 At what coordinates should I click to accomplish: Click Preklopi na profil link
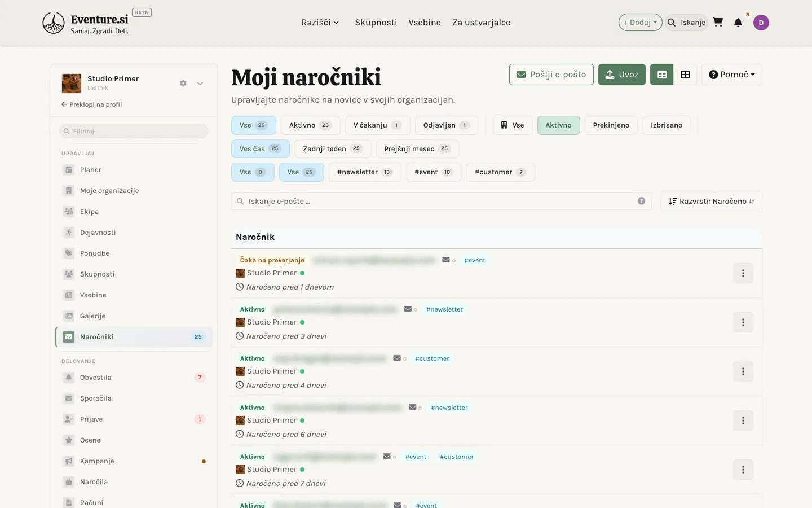(x=91, y=104)
